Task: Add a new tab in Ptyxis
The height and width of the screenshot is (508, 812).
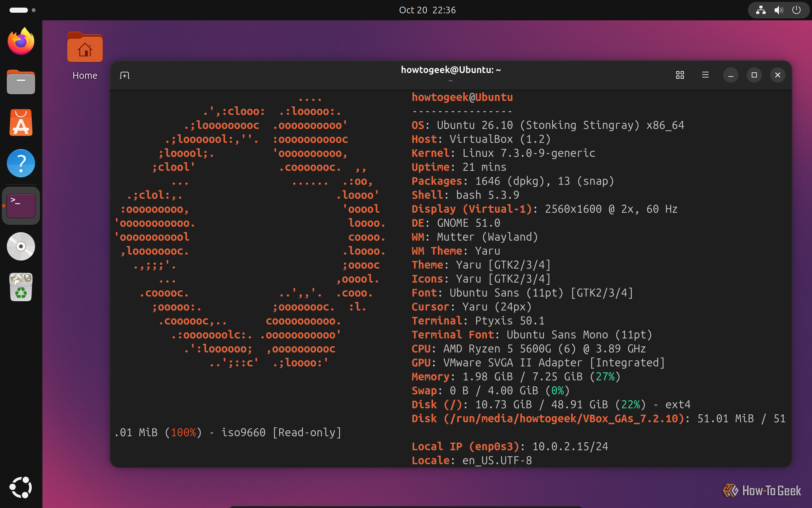Action: (124, 75)
